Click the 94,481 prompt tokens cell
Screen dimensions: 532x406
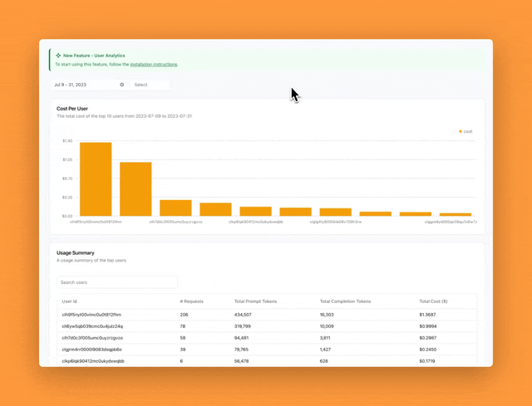(241, 338)
